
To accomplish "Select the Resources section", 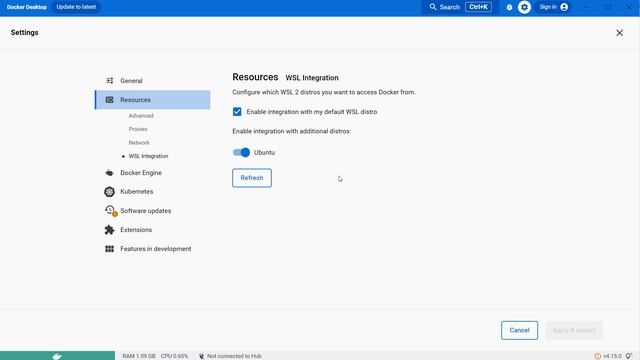I will pos(153,100).
